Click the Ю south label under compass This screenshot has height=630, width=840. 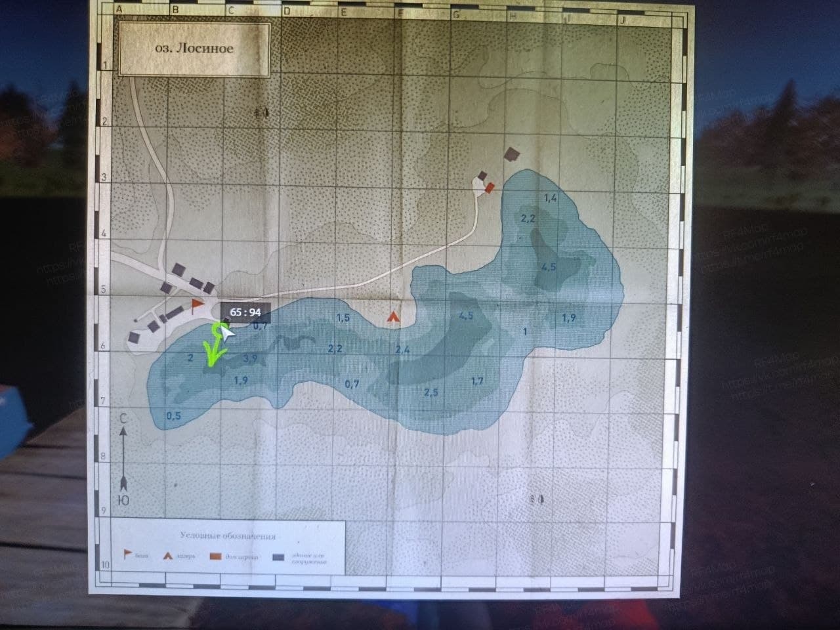coord(122,500)
